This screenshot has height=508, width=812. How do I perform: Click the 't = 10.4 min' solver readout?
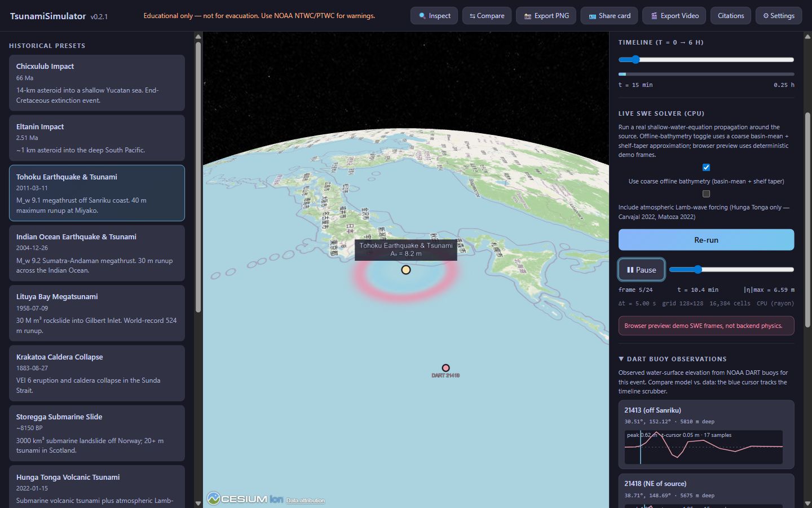tap(698, 290)
